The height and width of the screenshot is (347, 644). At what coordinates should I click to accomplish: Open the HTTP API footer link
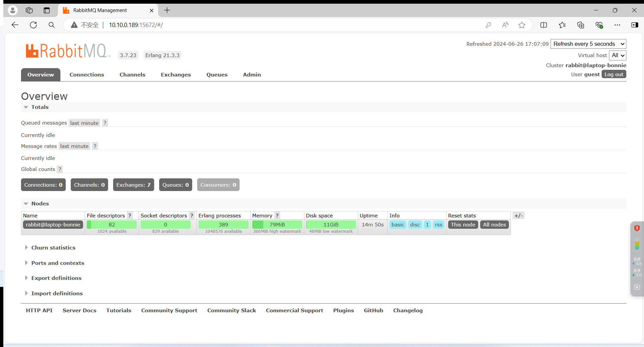(x=39, y=310)
